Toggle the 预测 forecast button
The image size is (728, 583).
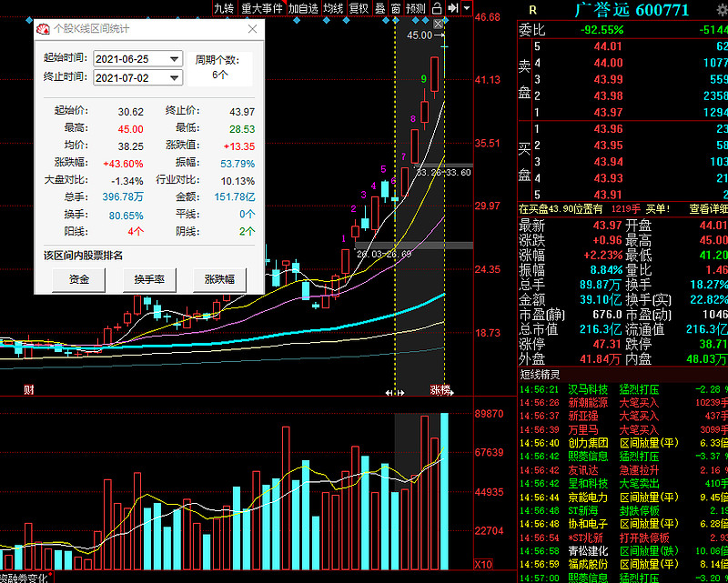coord(416,8)
